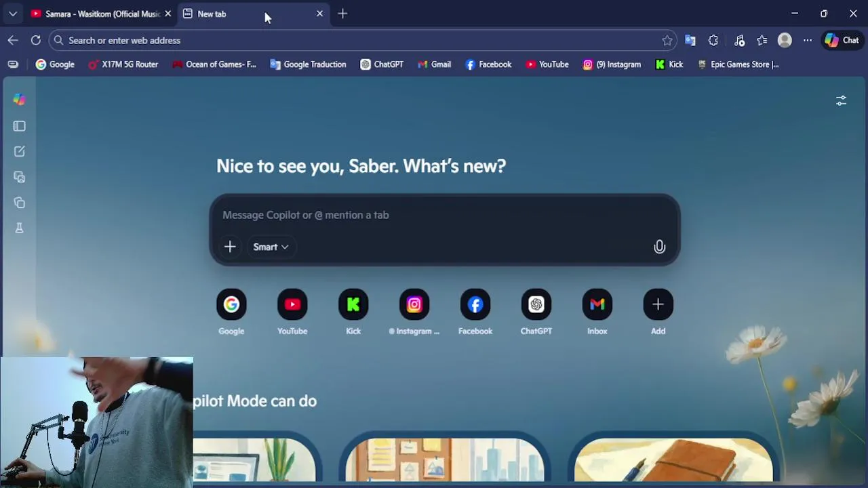The image size is (868, 488).
Task: Open a new tab with plus button
Action: click(x=342, y=14)
